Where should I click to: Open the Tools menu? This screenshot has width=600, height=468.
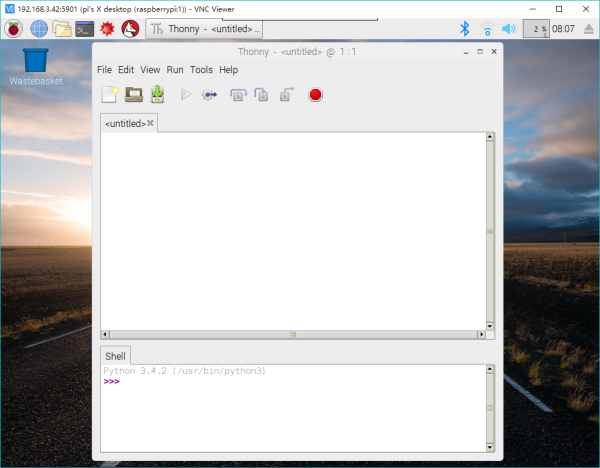pyautogui.click(x=201, y=70)
